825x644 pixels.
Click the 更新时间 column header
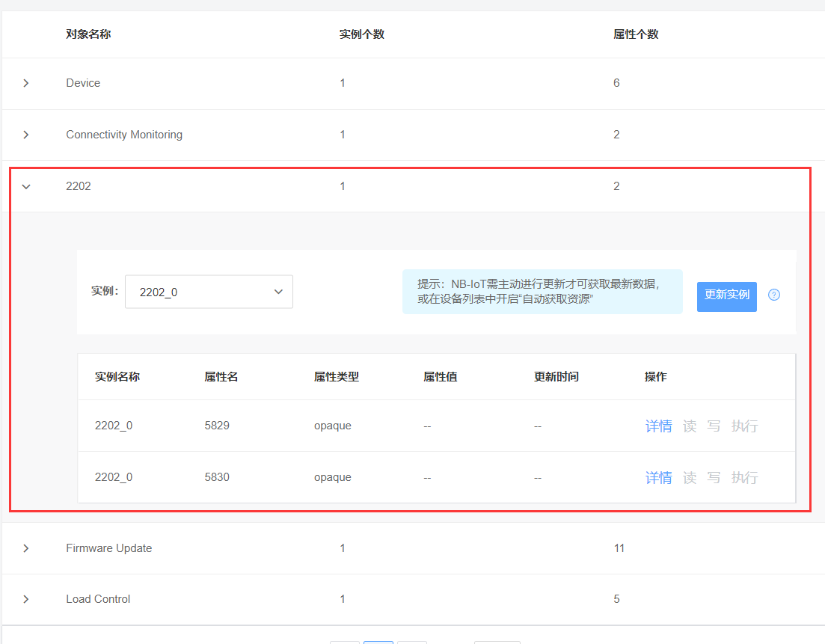click(556, 377)
